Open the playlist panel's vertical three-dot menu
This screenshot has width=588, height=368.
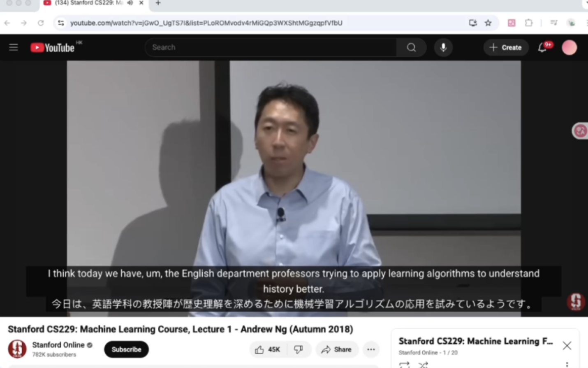point(567,364)
